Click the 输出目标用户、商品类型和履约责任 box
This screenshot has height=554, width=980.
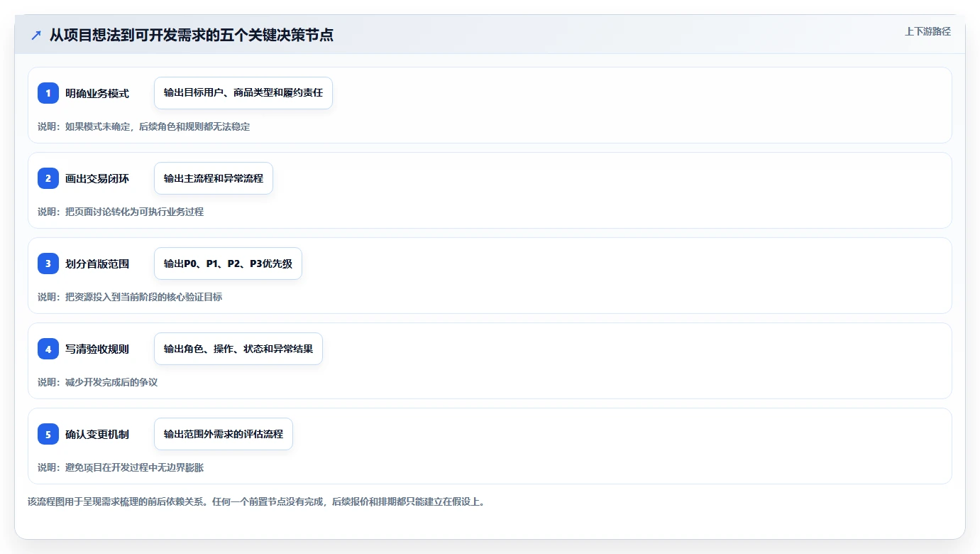click(x=243, y=93)
